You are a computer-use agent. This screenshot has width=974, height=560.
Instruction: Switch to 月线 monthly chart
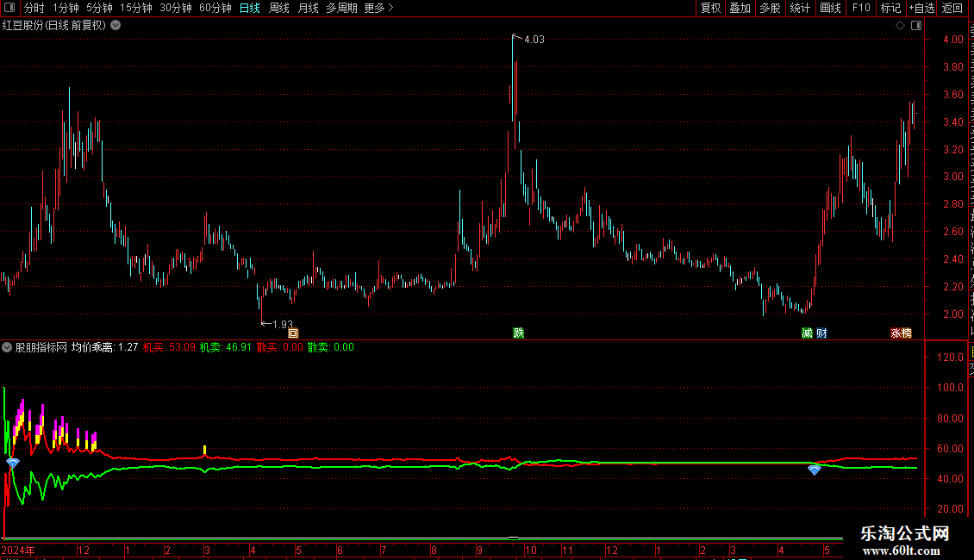(308, 8)
